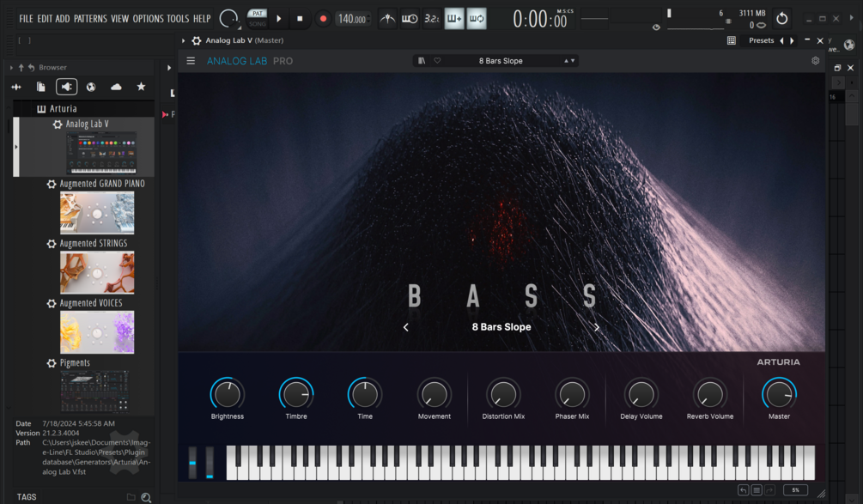This screenshot has height=504, width=863.
Task: Go to previous preset with left arrow
Action: click(x=781, y=40)
